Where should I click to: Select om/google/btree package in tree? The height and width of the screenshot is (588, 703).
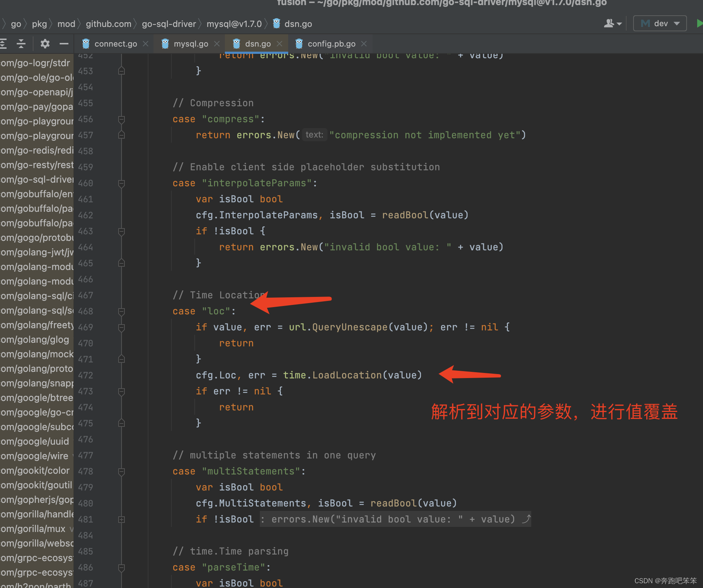[36, 398]
